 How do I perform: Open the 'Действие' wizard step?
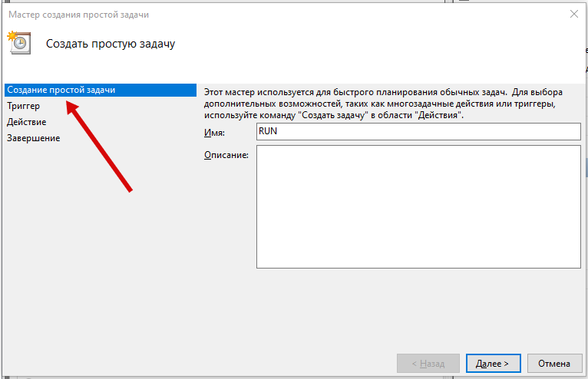click(27, 122)
